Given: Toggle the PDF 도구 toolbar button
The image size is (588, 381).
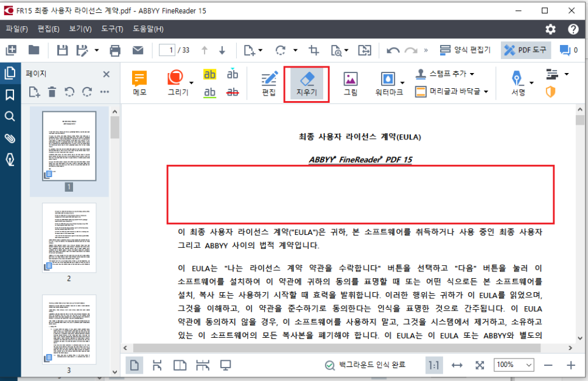Looking at the screenshot, I should tap(526, 50).
